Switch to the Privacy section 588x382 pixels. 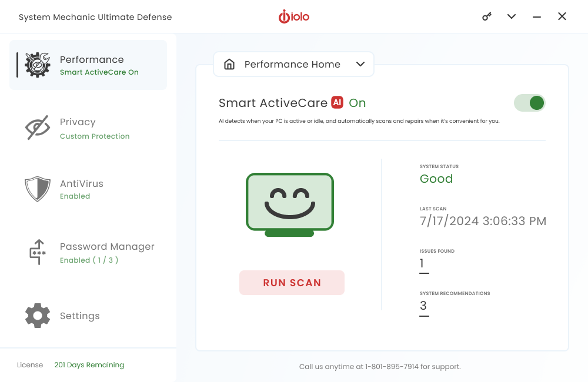(x=78, y=122)
